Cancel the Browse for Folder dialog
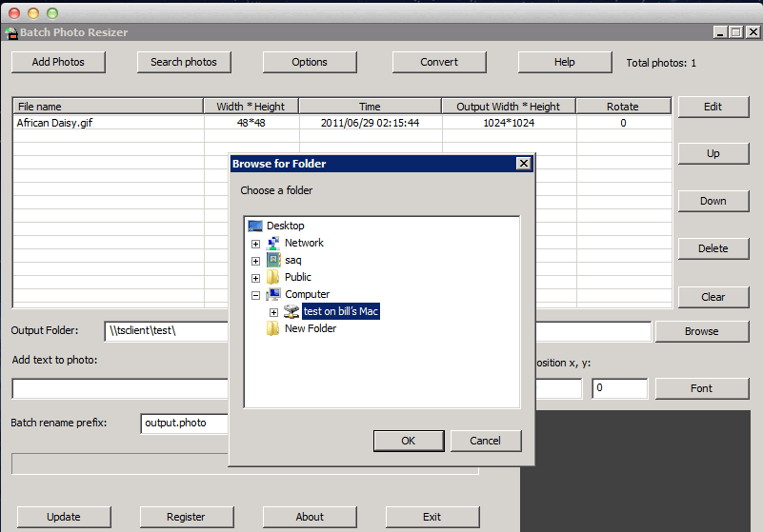The height and width of the screenshot is (532, 763). 485,441
